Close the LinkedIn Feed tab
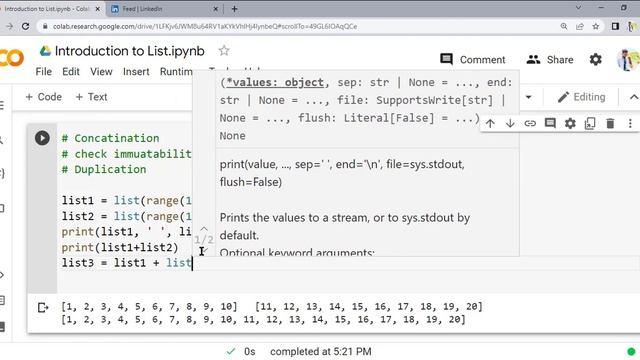This screenshot has height=360, width=640. [216, 9]
